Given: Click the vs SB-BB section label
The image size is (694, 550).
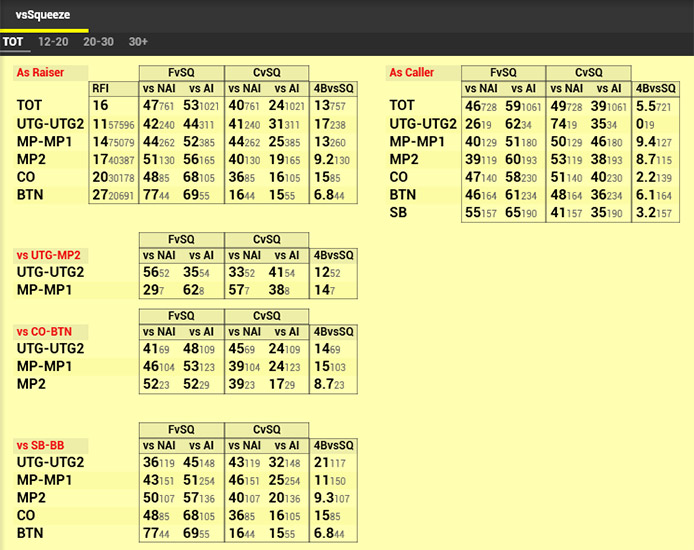Looking at the screenshot, I should click(43, 445).
